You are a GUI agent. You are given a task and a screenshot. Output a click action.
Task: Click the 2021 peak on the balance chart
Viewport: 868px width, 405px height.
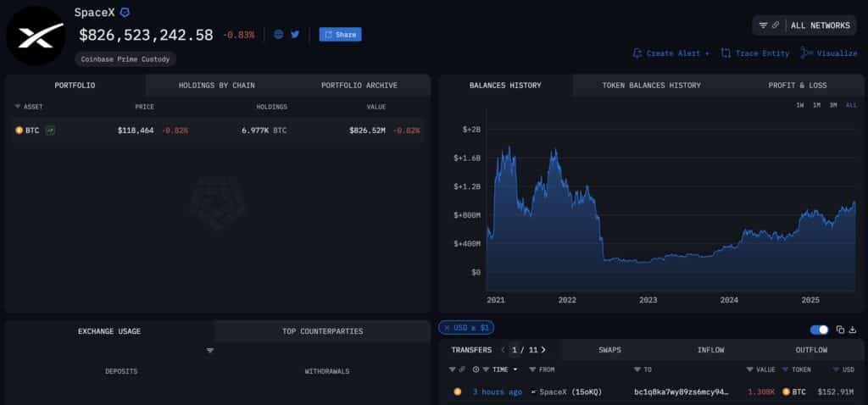[509, 147]
